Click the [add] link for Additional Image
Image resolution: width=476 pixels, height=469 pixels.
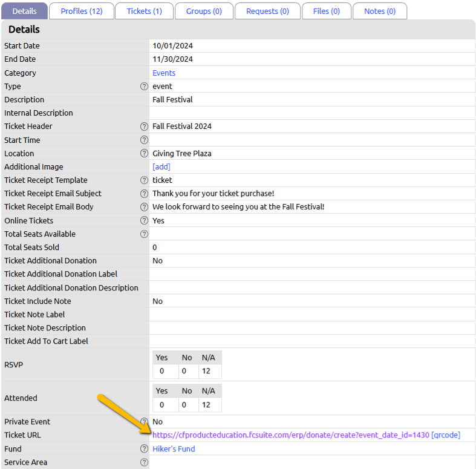pos(161,167)
